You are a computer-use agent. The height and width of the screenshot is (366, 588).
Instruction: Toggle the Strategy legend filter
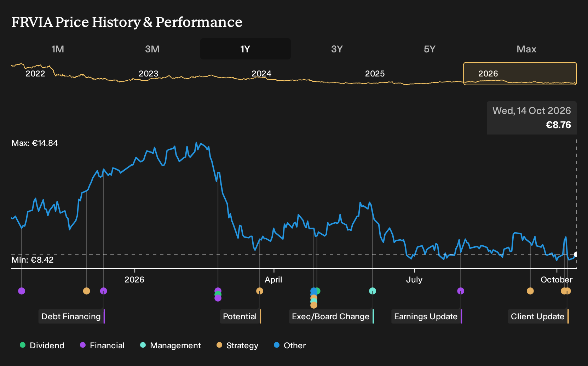pyautogui.click(x=237, y=345)
